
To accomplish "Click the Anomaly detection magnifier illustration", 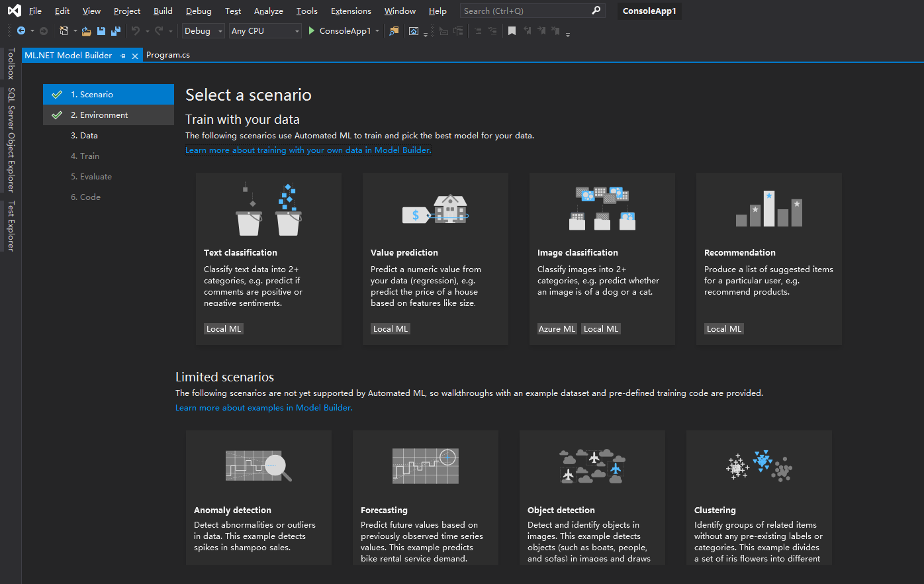I will [x=259, y=466].
